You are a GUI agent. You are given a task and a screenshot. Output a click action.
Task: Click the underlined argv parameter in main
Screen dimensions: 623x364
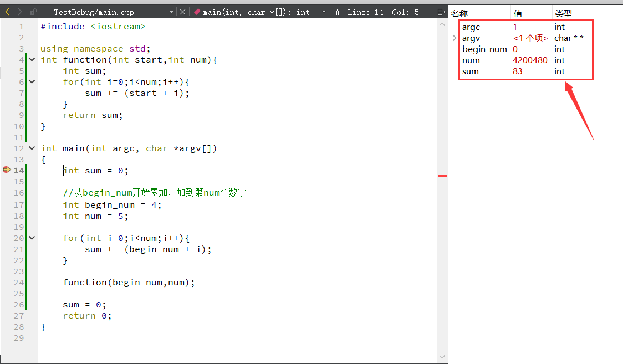pos(190,148)
